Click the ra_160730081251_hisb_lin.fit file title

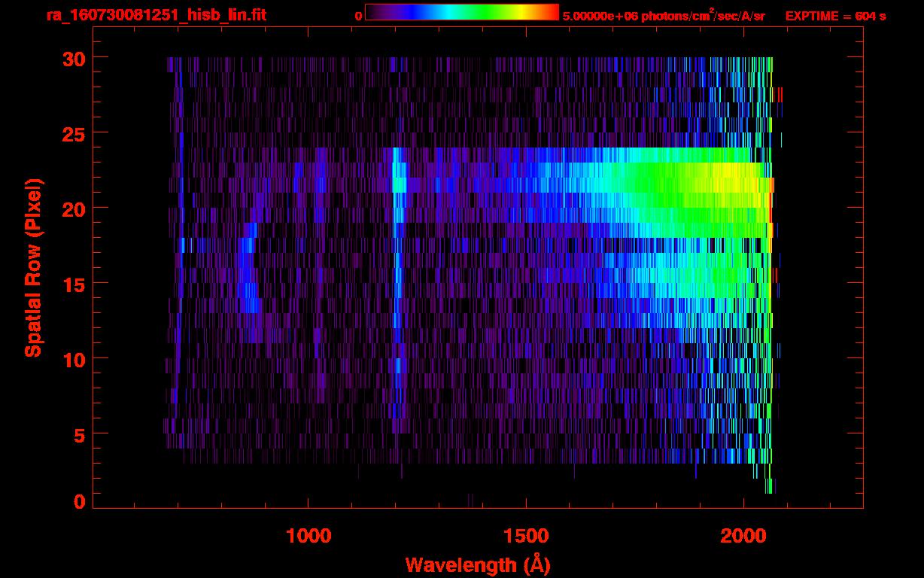156,15
